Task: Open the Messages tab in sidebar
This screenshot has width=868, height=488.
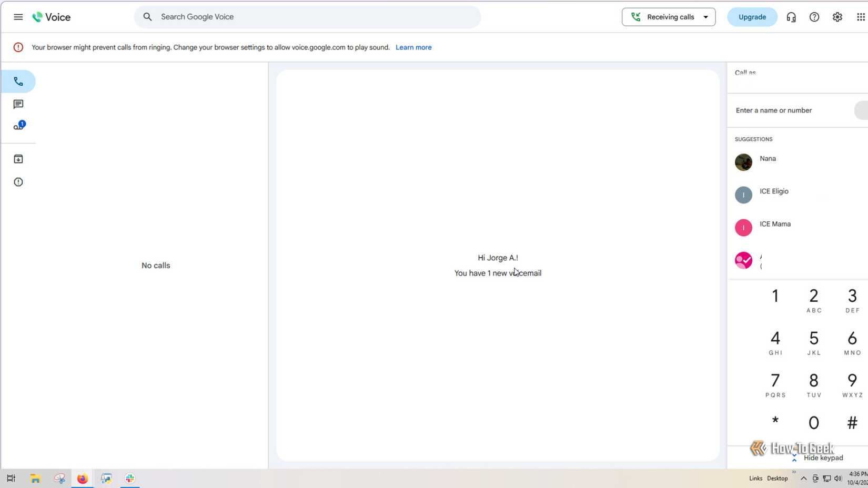Action: 18,104
